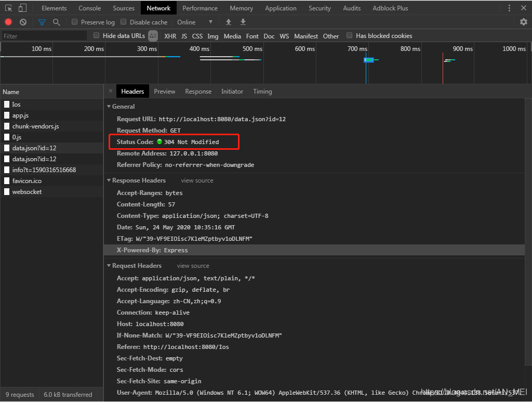Switch to the Sources panel

(x=124, y=8)
